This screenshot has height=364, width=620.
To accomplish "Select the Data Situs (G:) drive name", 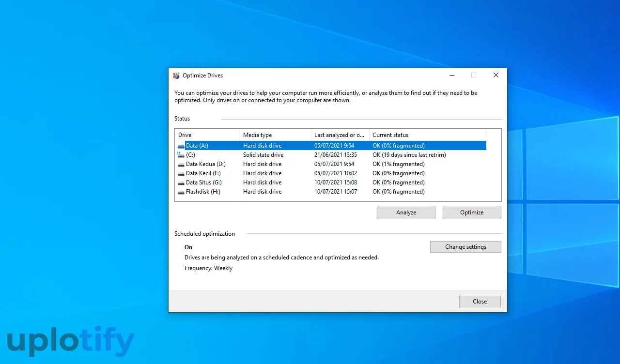I will [204, 182].
